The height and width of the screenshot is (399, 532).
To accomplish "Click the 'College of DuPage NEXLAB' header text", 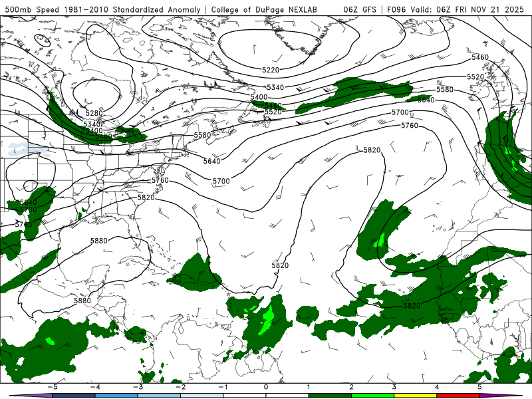I will tap(264, 9).
